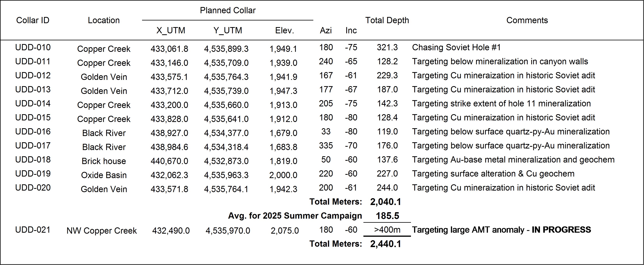Click the Avg. for 2025 Summer Campaign label
644x265 pixels.
coord(295,216)
